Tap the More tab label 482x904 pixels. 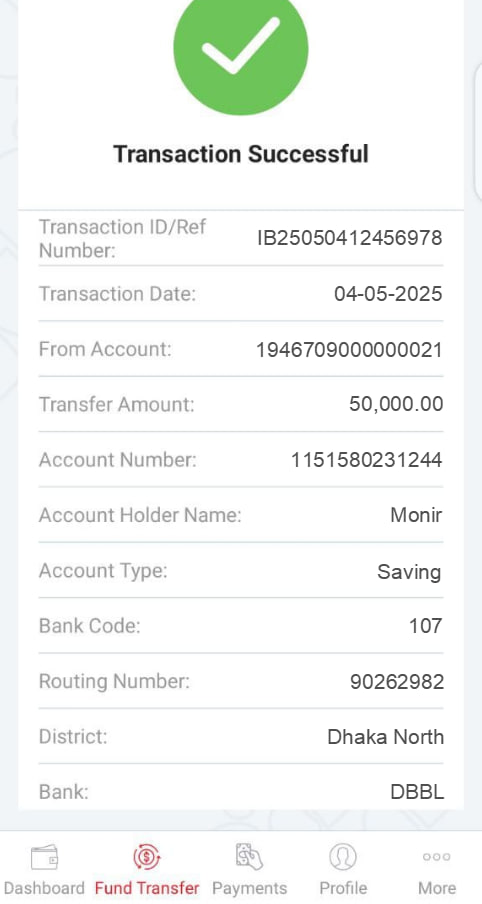pos(436,888)
